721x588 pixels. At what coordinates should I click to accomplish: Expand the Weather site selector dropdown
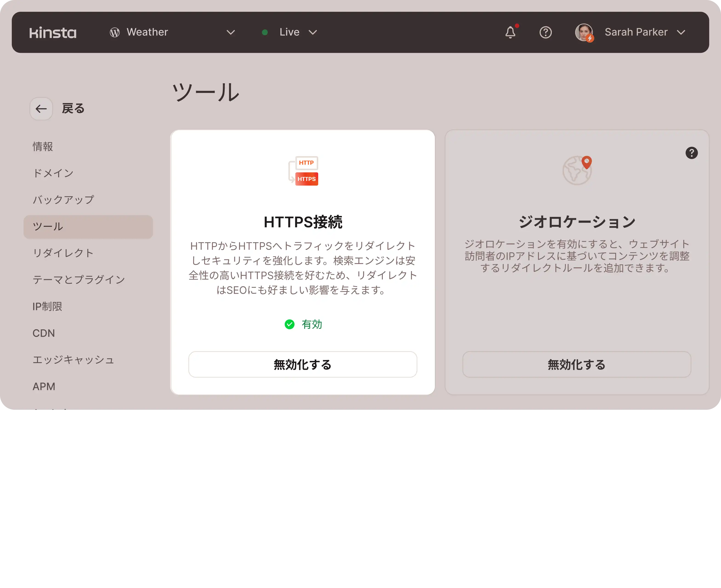tap(231, 33)
